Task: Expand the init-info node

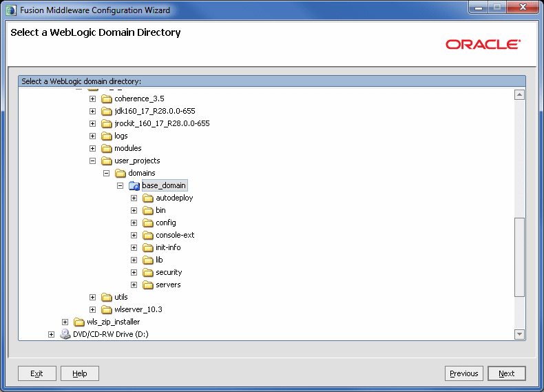Action: click(134, 247)
